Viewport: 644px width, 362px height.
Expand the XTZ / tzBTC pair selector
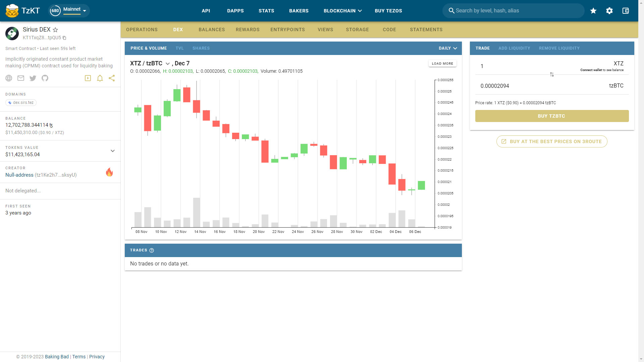168,63
